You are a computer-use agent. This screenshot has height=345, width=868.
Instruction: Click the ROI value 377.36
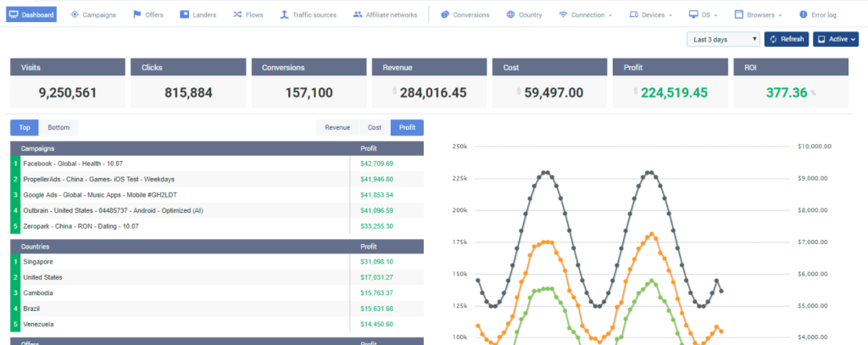tap(787, 92)
